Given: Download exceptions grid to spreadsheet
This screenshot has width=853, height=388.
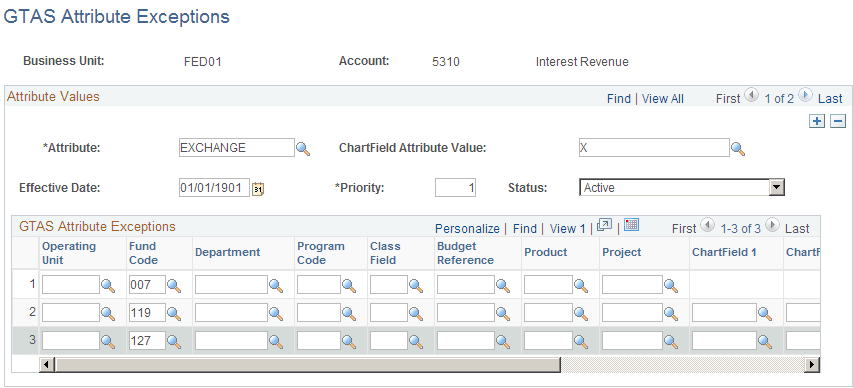Looking at the screenshot, I should (631, 225).
